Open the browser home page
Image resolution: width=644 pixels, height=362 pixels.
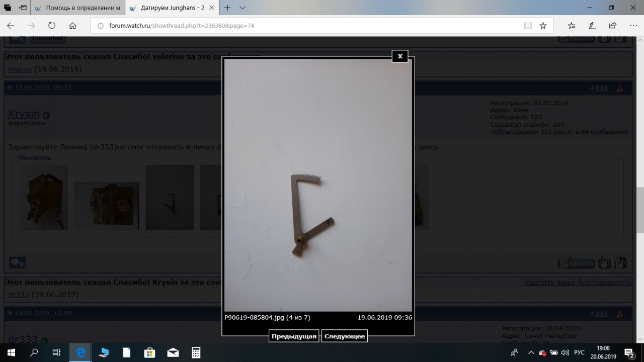coord(72,26)
